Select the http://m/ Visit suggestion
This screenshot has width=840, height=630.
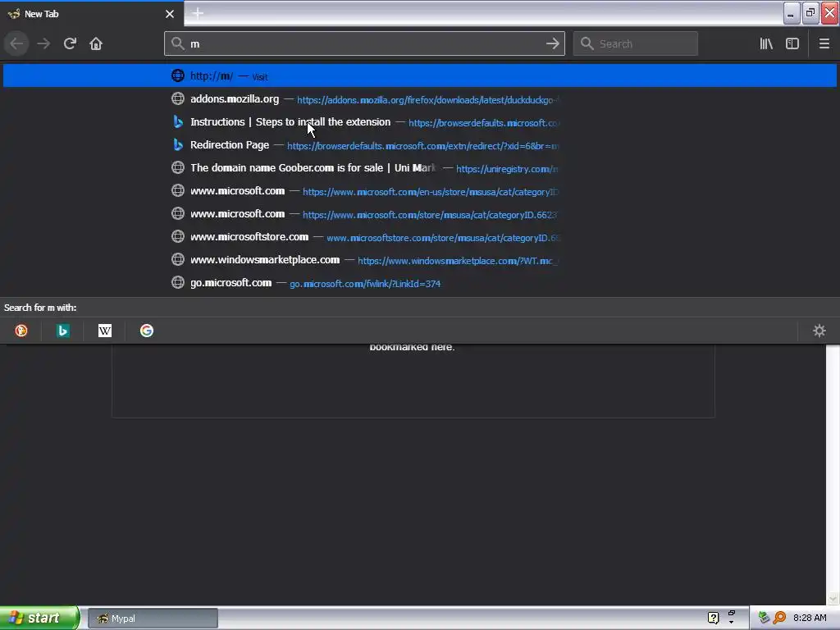click(420, 75)
